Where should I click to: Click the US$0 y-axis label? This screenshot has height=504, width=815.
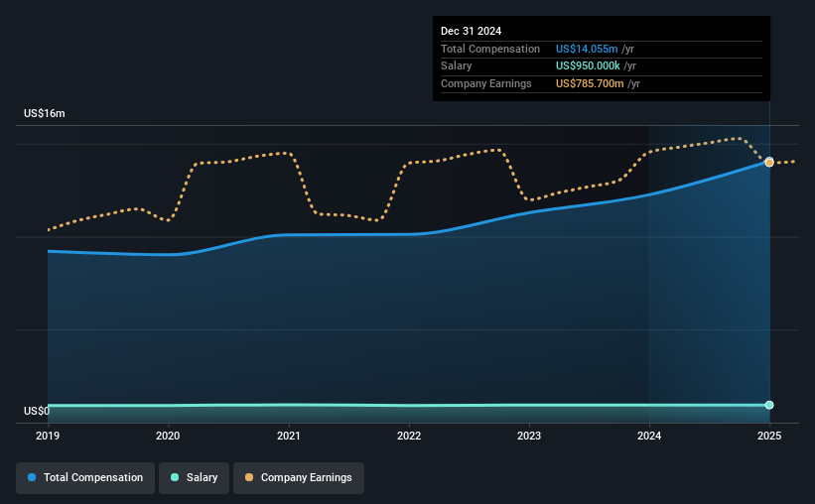pos(37,411)
